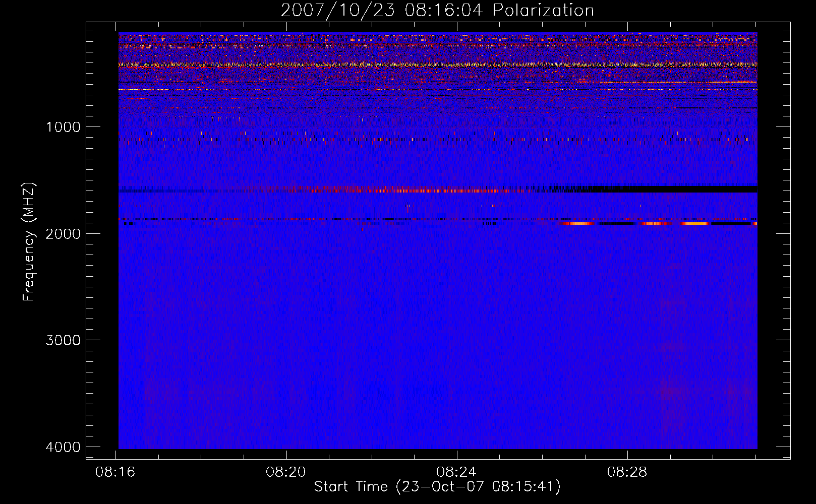The image size is (816, 504).
Task: Click the yellow noise band near top of spectrogram
Action: click(x=438, y=65)
